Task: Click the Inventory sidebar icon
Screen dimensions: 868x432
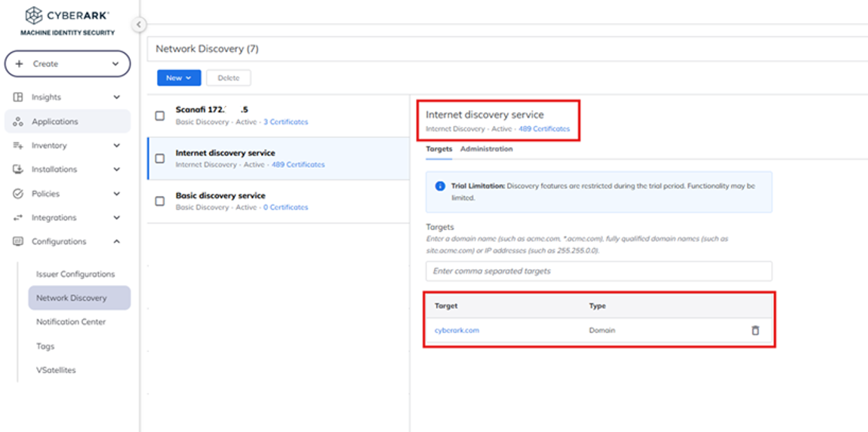Action: [17, 146]
